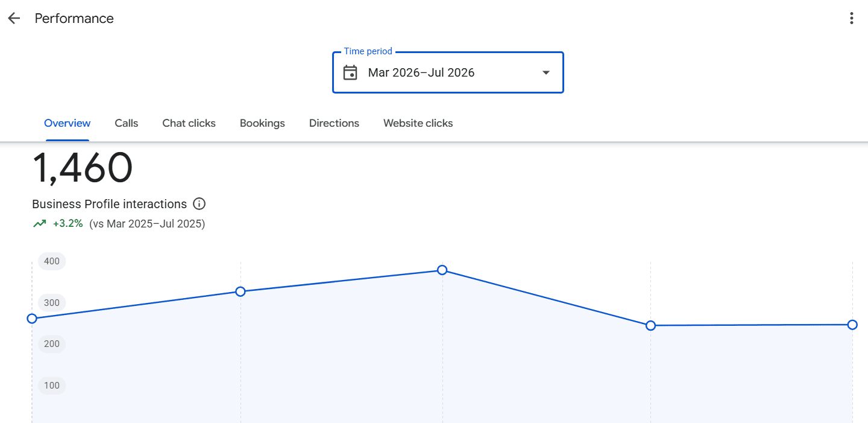Viewport: 868px width, 423px height.
Task: Expand the Time period dropdown arrow
Action: coord(546,72)
